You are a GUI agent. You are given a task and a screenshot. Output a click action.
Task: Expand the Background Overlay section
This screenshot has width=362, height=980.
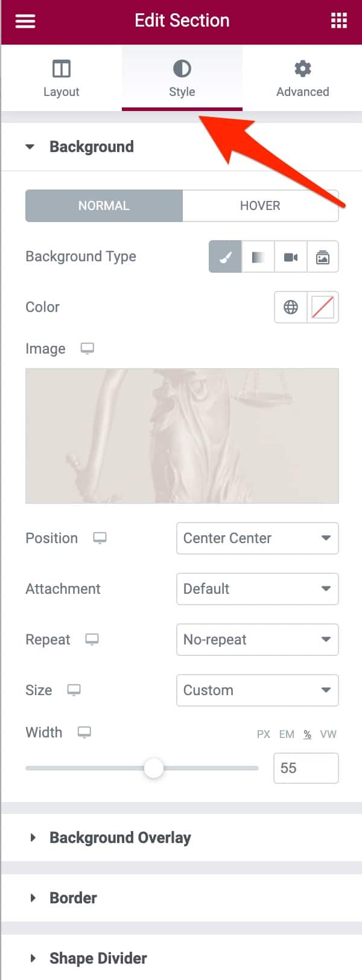120,838
